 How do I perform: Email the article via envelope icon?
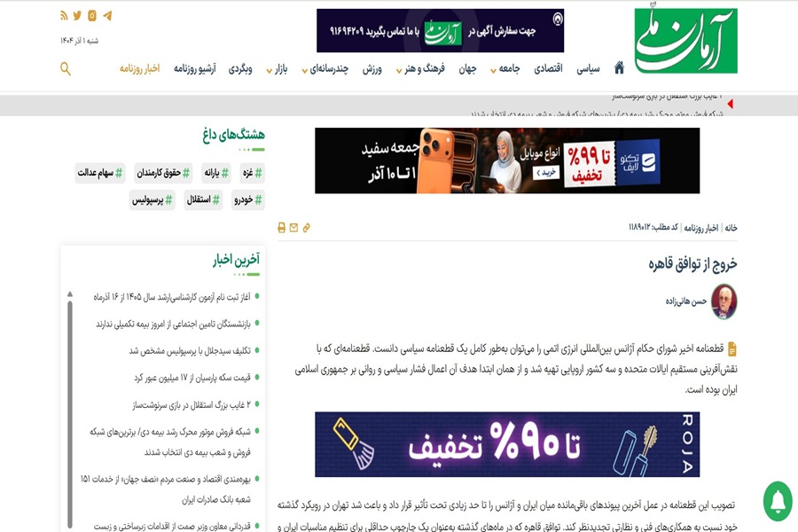coord(294,228)
